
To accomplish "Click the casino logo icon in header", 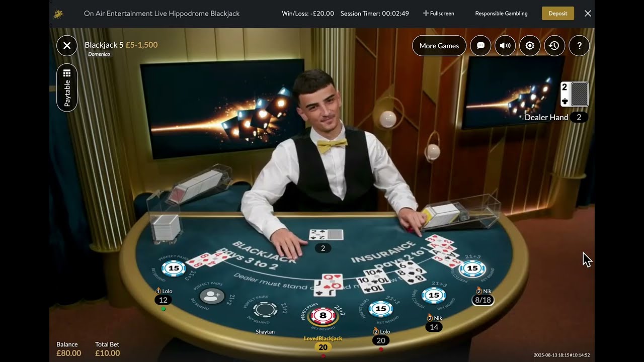I will point(58,14).
